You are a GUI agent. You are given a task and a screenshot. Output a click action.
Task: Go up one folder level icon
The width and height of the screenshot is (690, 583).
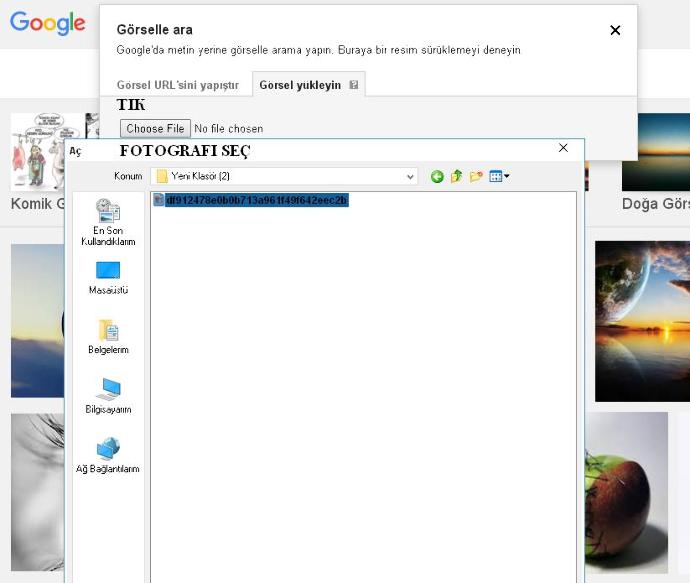pos(456,176)
